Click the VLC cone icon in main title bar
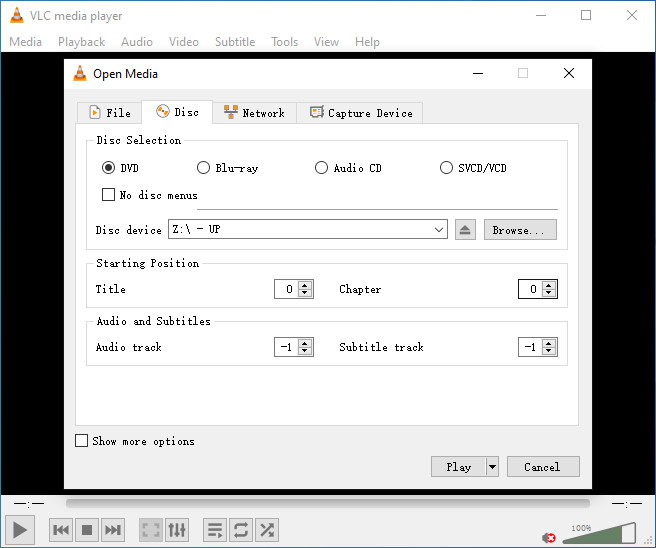656x548 pixels. [17, 15]
